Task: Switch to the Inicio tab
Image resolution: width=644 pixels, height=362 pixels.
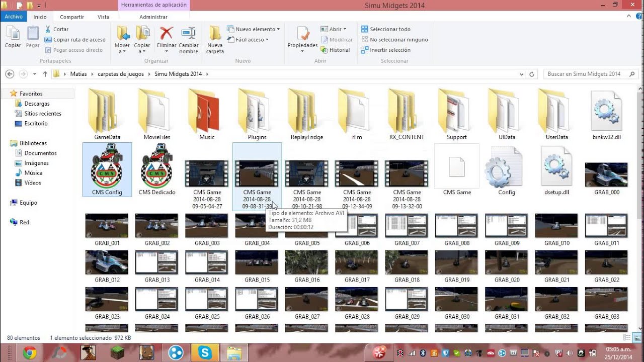Action: (40, 17)
